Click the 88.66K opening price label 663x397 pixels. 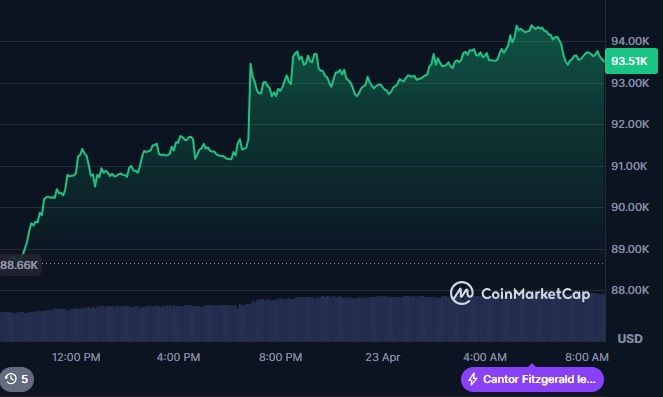point(19,265)
